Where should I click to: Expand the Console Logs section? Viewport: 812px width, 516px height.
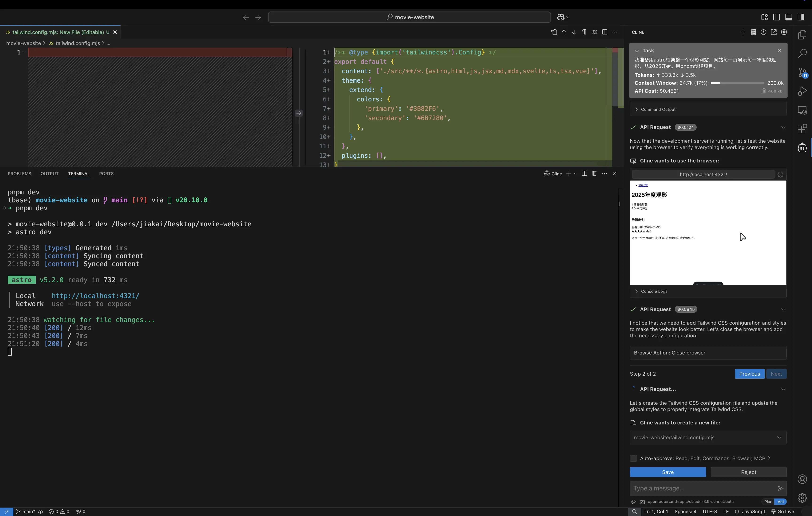[x=636, y=291]
